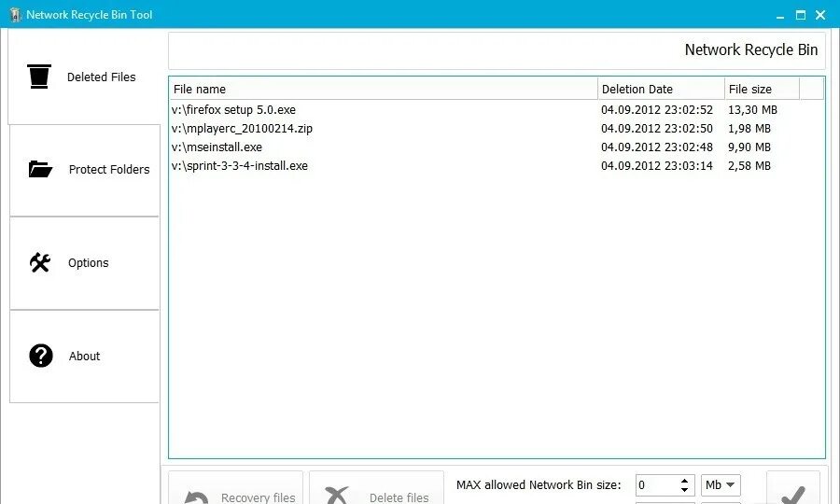Image resolution: width=840 pixels, height=504 pixels.
Task: Click the wrench tools icon beside Options
Action: pos(40,262)
